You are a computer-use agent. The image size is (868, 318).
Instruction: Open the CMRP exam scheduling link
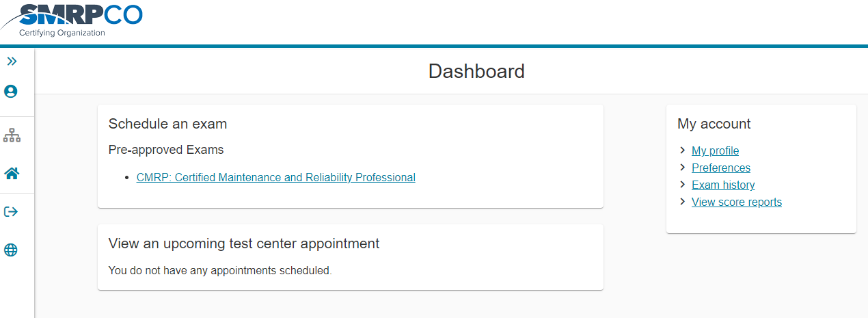click(275, 178)
